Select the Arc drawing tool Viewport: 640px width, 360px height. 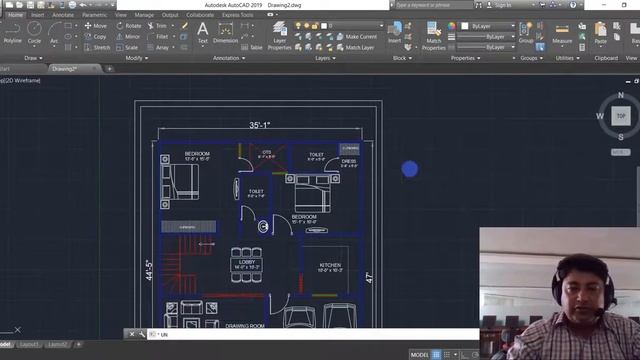(x=54, y=33)
